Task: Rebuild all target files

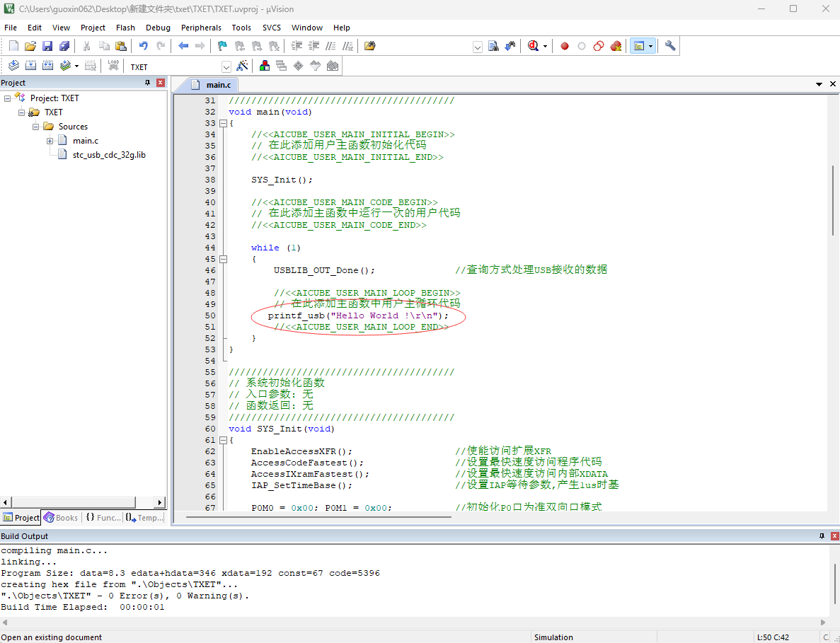Action: (47, 66)
